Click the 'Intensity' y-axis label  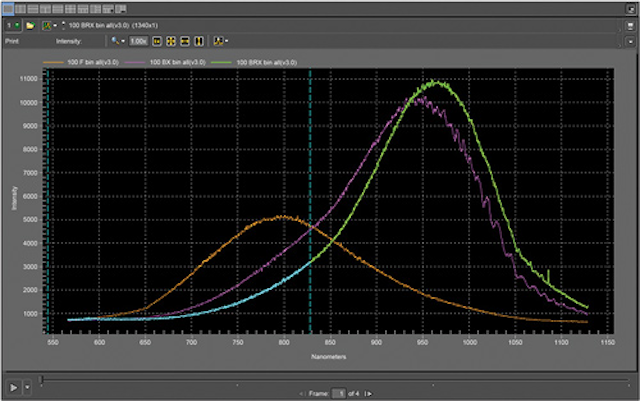click(x=15, y=198)
